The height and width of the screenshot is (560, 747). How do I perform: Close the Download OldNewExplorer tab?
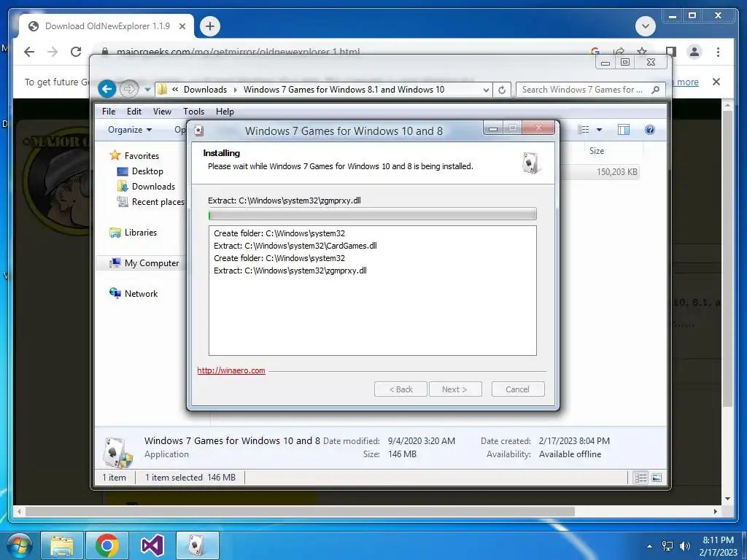click(182, 26)
